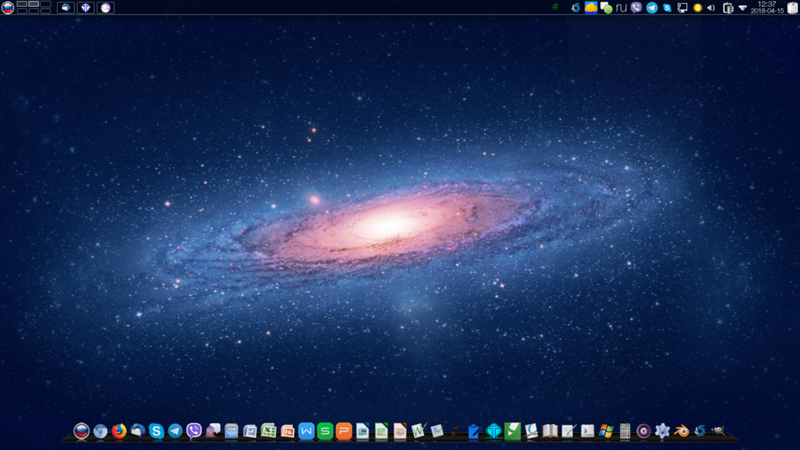This screenshot has width=800, height=450.
Task: Click the diamond-icon taskbar window button
Action: (86, 8)
